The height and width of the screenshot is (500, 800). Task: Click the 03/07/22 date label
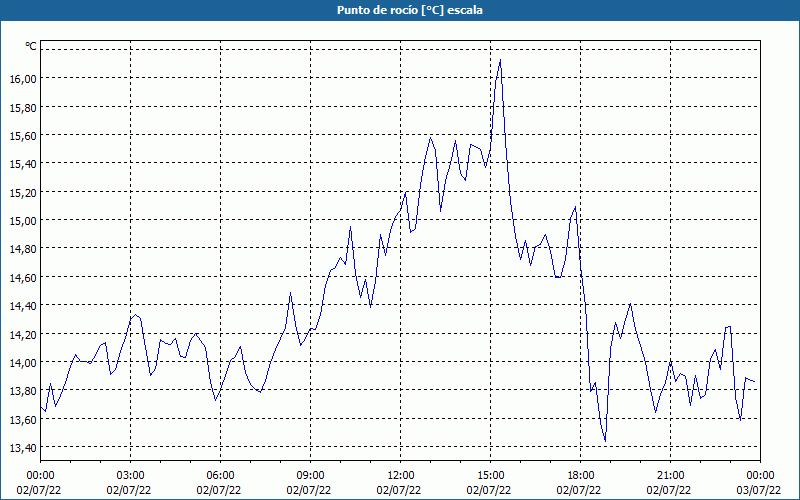[x=759, y=490]
